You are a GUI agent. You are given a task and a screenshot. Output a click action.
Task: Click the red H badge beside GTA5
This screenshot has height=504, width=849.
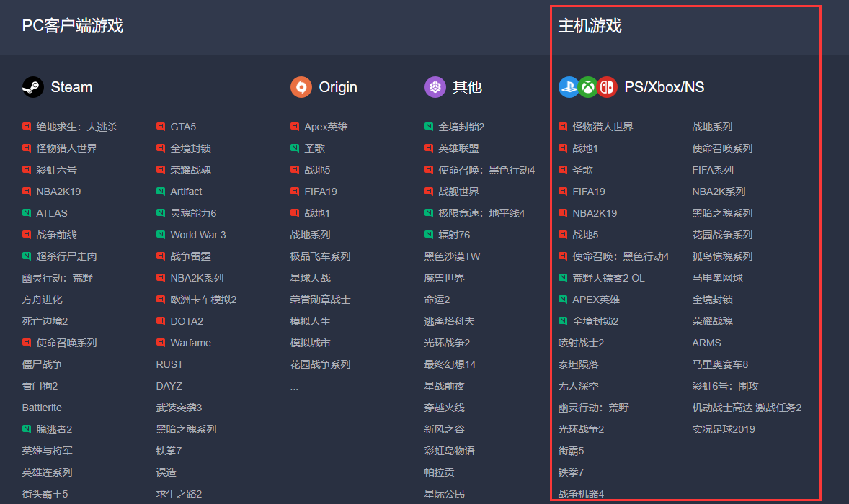point(161,127)
